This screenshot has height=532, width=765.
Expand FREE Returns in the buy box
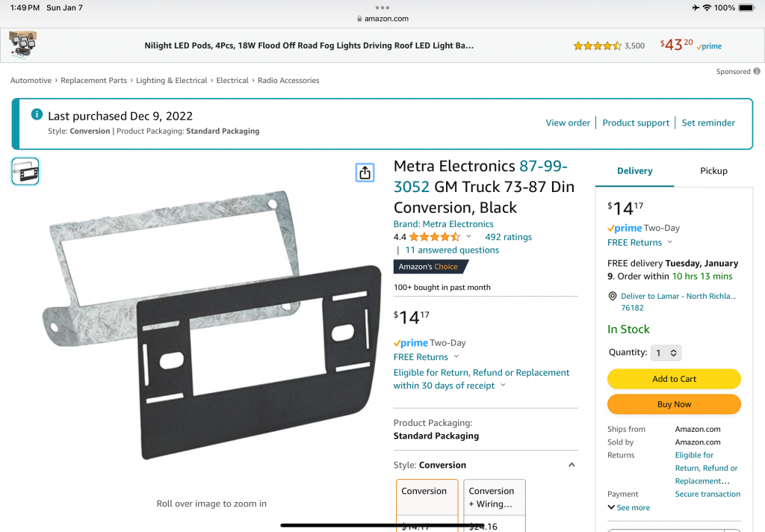[x=639, y=243]
